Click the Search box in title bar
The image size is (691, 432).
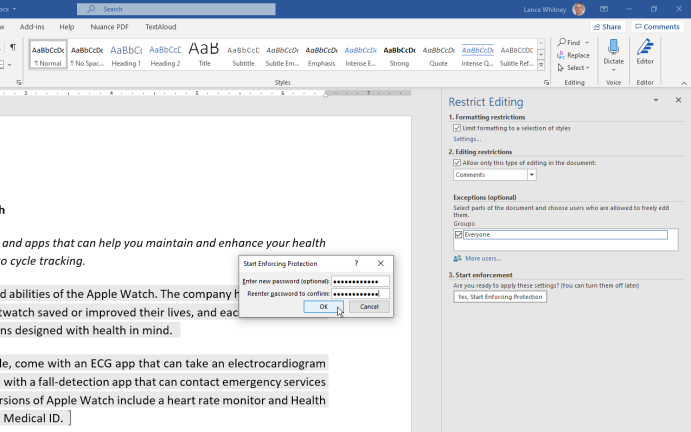(x=176, y=9)
